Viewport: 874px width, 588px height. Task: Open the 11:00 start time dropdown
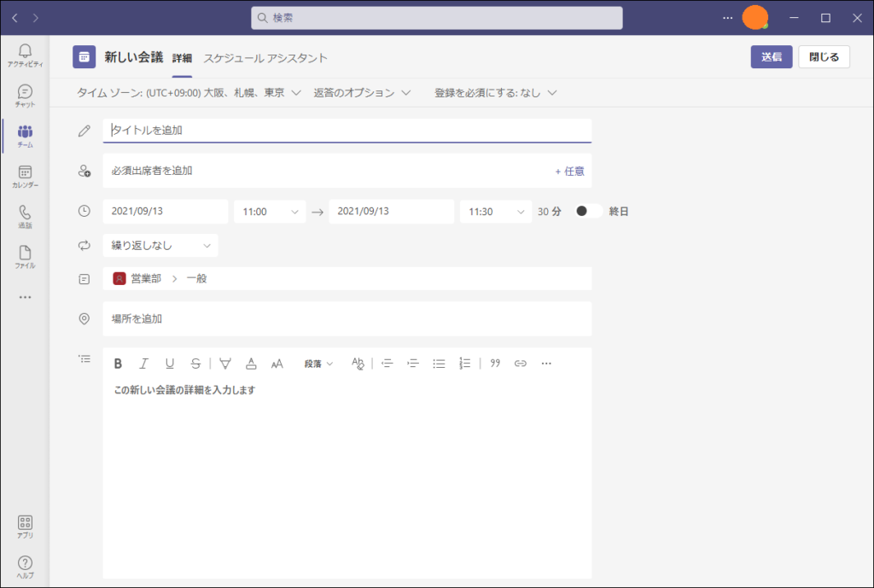270,212
